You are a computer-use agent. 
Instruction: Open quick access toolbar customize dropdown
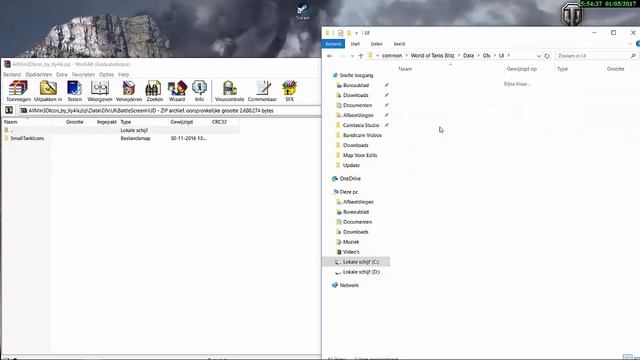tap(356, 33)
